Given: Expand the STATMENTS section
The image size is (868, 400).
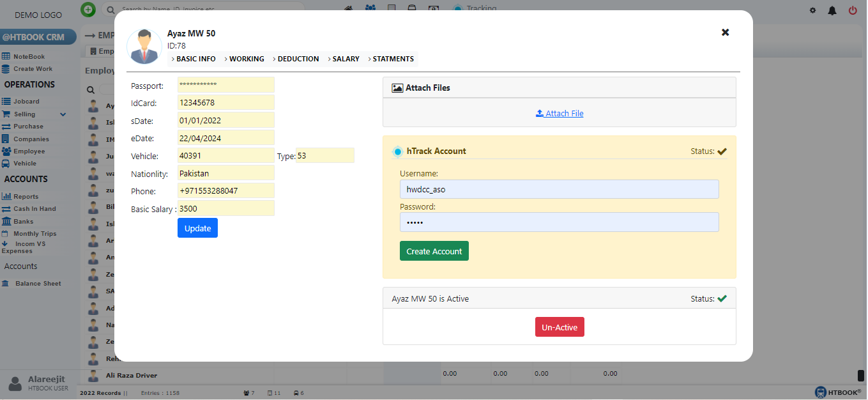Looking at the screenshot, I should click(393, 59).
